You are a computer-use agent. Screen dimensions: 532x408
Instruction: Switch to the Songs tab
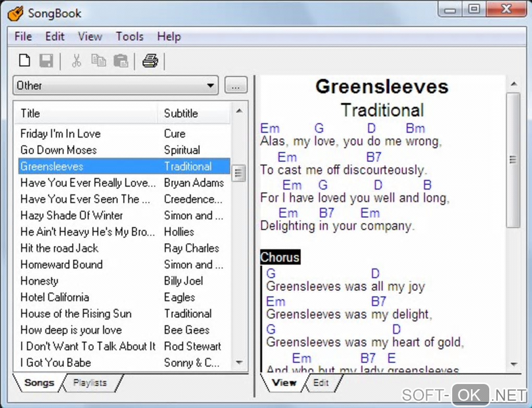[x=39, y=382]
